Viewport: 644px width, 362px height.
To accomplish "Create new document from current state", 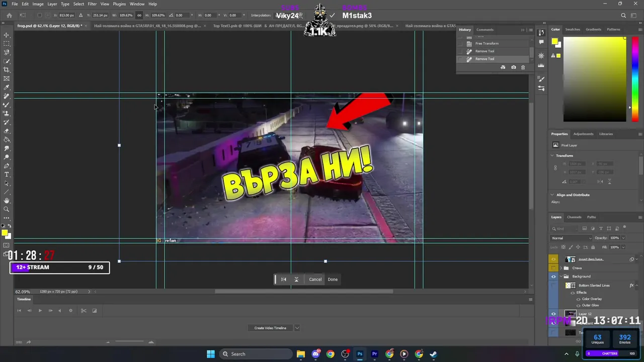I will (503, 67).
